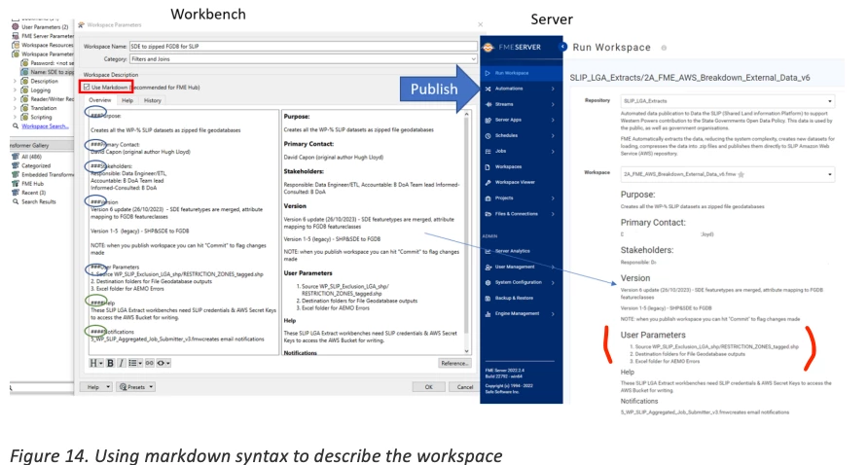Screen dimensions: 868x465
Task: Click the Server Analytics chart icon
Action: tap(488, 251)
